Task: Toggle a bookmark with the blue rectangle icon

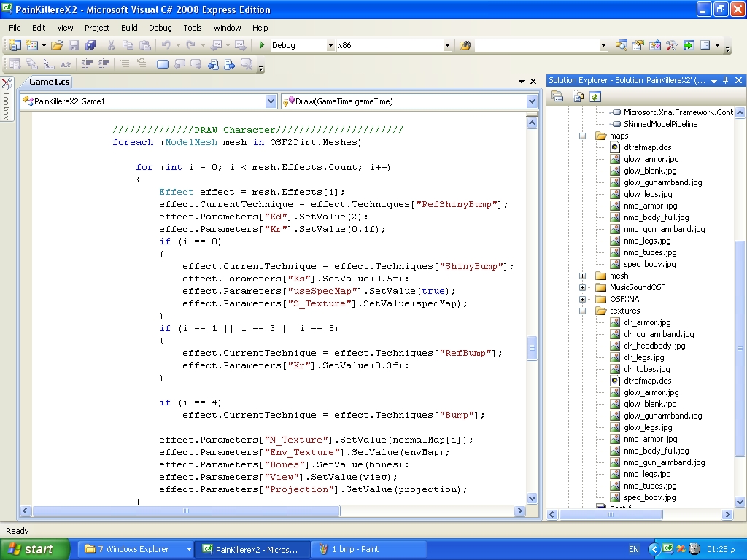Action: (x=163, y=64)
